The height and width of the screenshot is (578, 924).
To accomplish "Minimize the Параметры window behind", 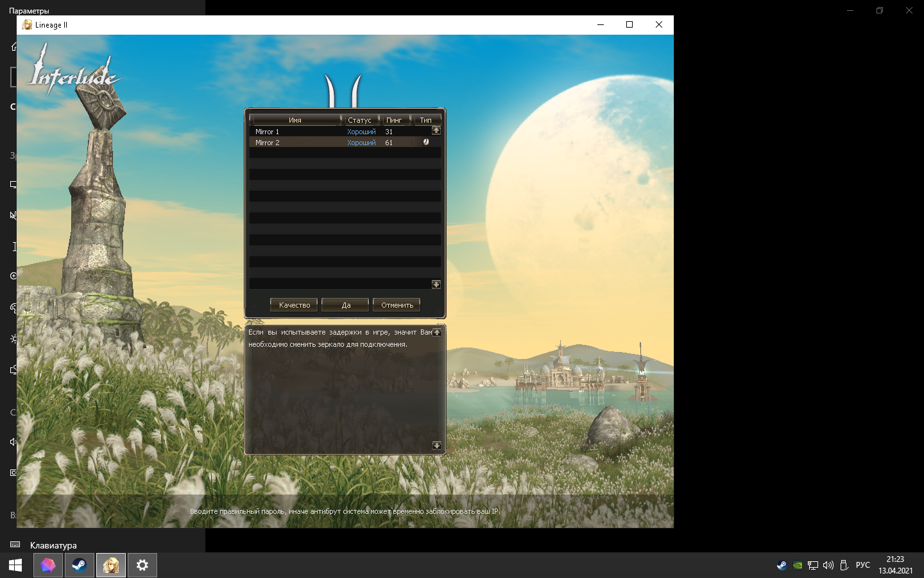I will pyautogui.click(x=850, y=10).
